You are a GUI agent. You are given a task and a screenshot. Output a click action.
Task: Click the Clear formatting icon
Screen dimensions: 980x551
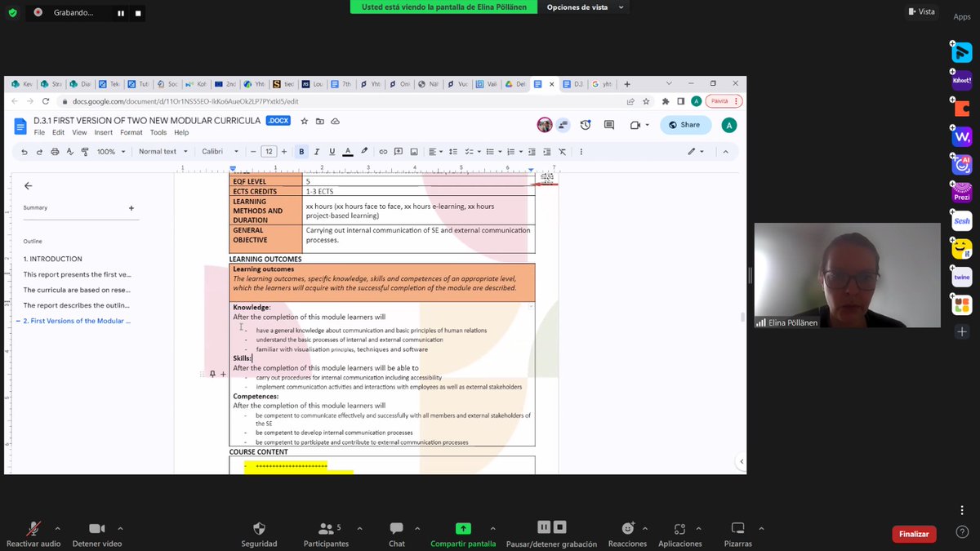tap(562, 151)
